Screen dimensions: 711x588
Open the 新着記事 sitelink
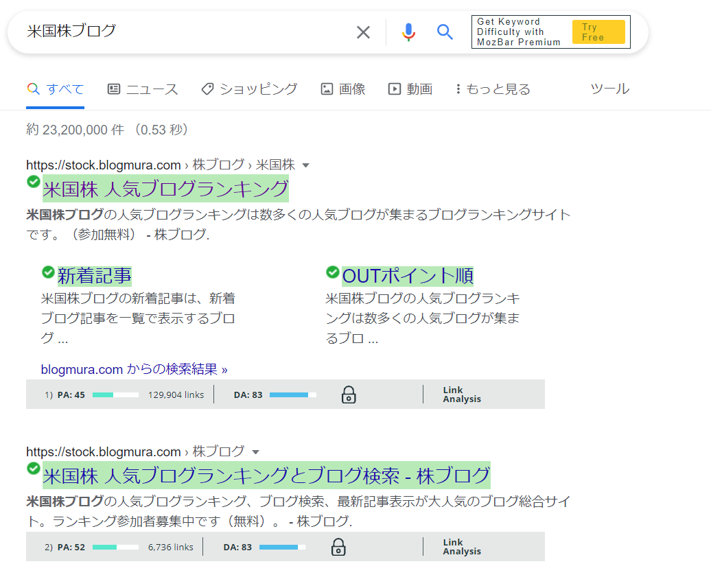pos(94,276)
